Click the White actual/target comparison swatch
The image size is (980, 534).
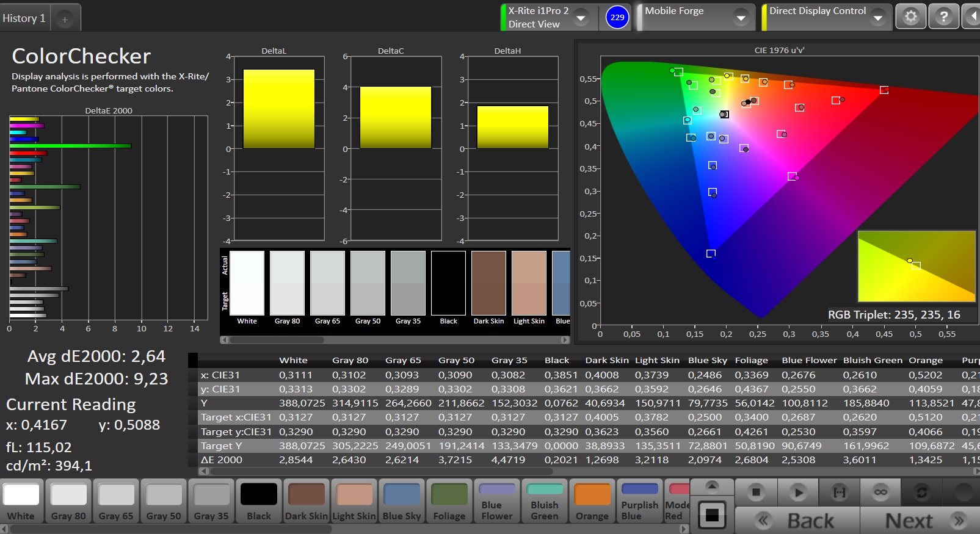(247, 283)
